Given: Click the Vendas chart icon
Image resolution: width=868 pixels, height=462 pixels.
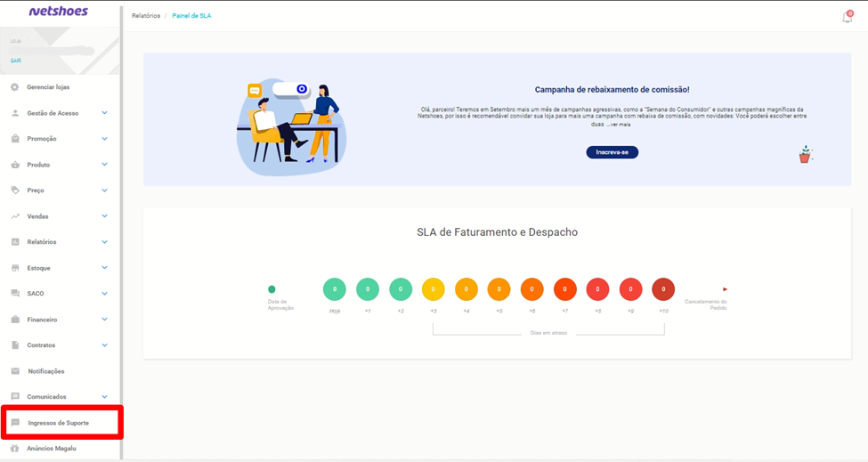Looking at the screenshot, I should 15,216.
